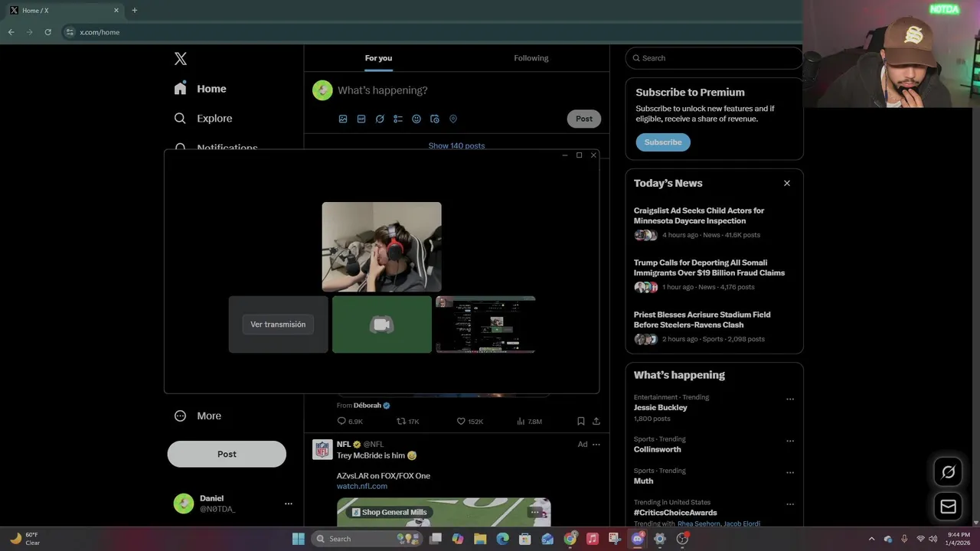Open Grok enhance icon in the composer
Image resolution: width=980 pixels, height=551 pixels.
coord(380,119)
